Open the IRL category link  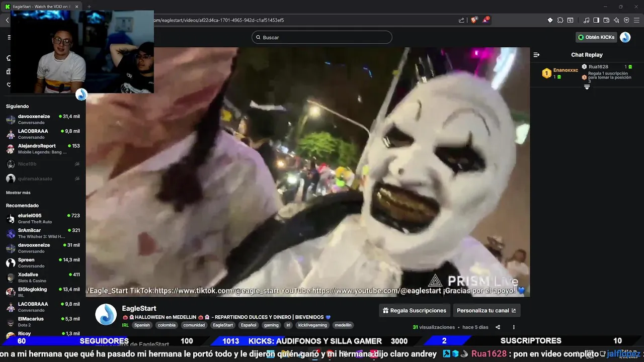pyautogui.click(x=125, y=325)
